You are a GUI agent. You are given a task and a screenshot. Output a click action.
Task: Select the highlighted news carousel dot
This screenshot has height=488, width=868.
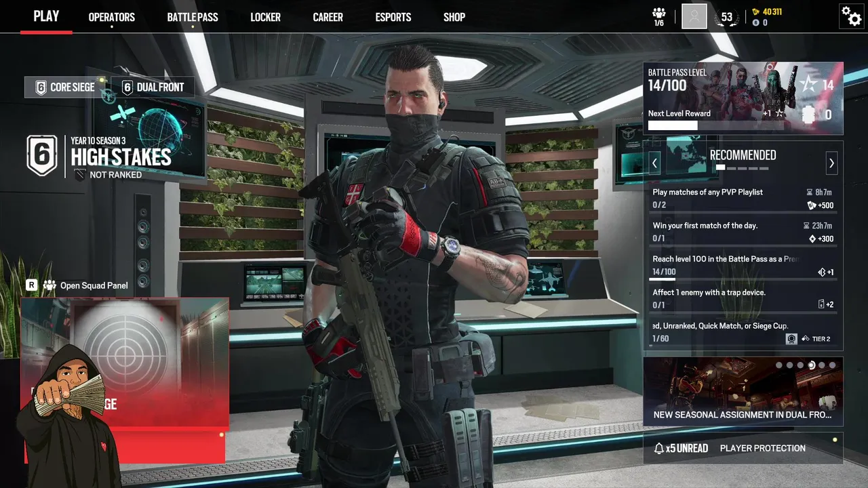(811, 365)
